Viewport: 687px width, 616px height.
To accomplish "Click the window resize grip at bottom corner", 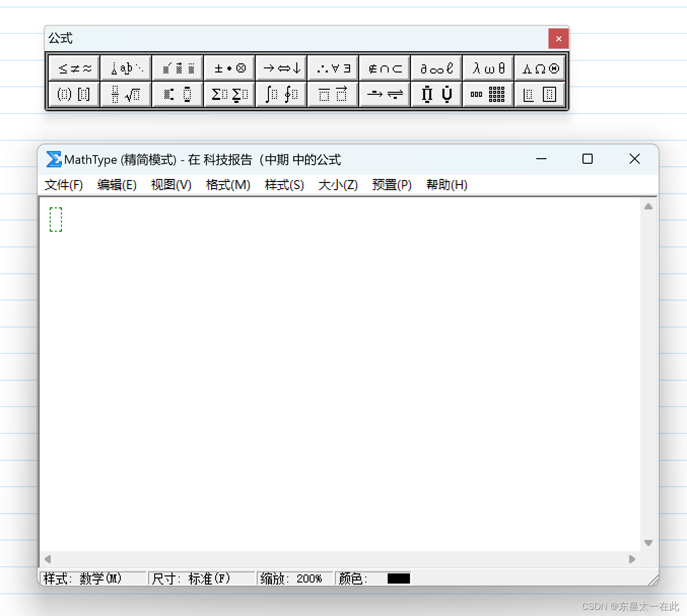I will [x=653, y=580].
